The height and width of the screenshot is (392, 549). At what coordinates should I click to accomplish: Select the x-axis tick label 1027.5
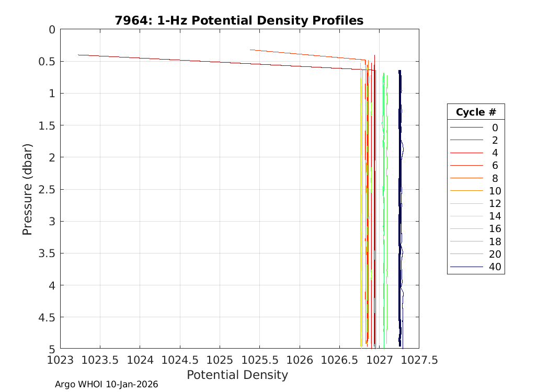click(418, 360)
